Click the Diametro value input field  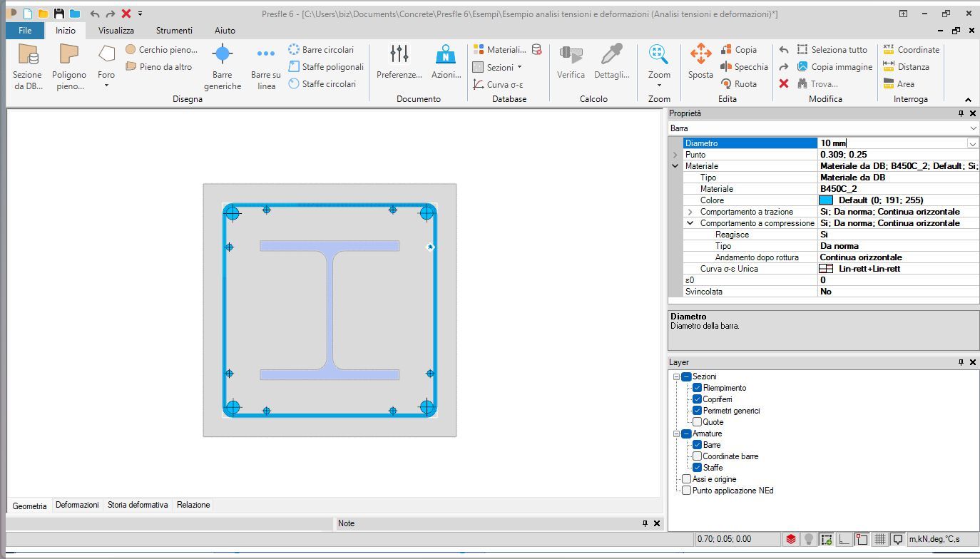tap(892, 143)
